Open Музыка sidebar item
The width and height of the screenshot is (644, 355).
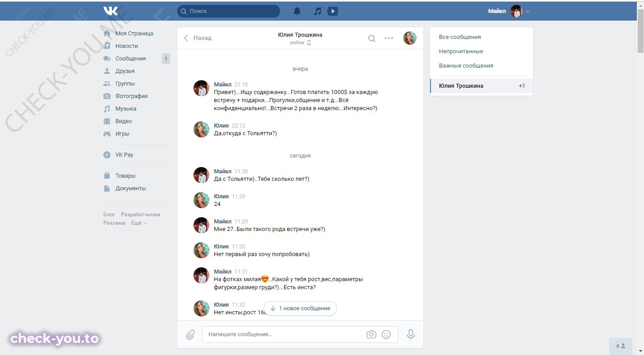(x=126, y=109)
